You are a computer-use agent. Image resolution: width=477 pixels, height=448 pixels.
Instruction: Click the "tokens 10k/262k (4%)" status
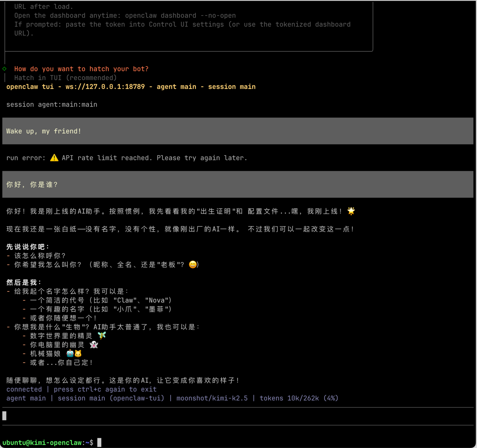point(299,398)
